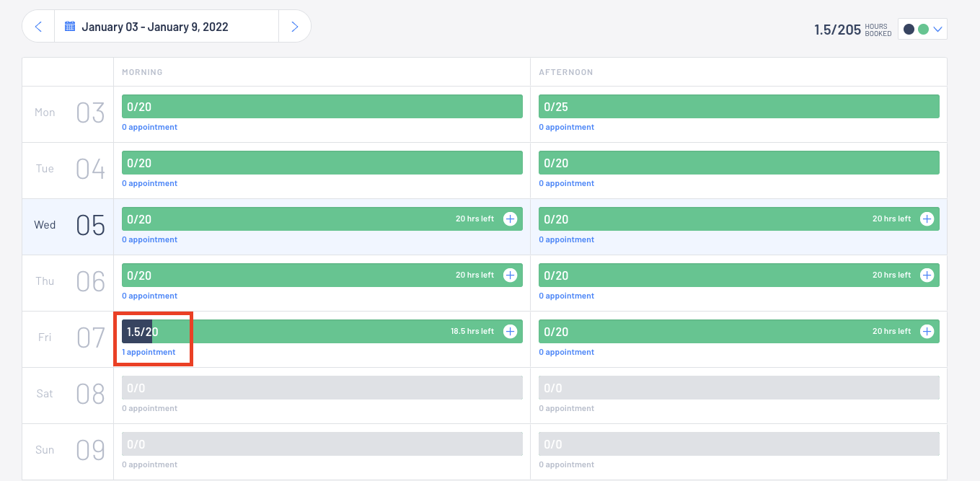Click the dark navy legend dot
The height and width of the screenshot is (481, 980).
coord(909,30)
